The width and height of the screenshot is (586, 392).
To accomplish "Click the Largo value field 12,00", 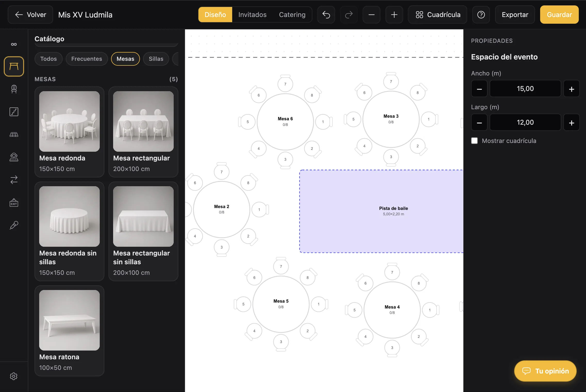I will [x=525, y=122].
